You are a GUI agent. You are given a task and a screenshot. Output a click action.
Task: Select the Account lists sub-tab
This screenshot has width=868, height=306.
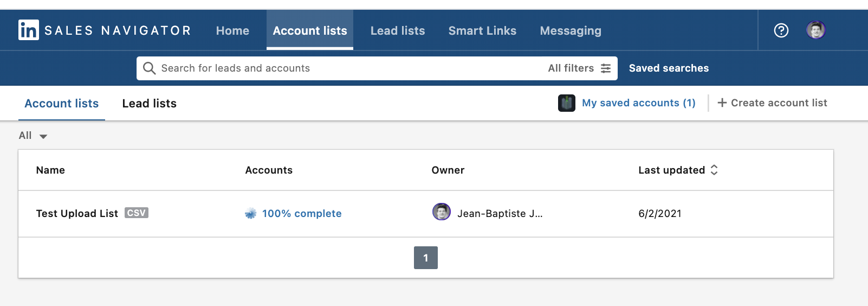click(62, 104)
